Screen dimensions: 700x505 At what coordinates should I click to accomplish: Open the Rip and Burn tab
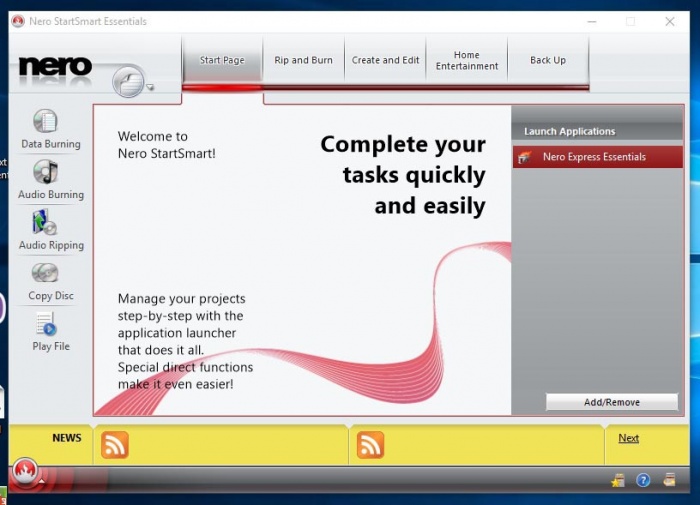[x=304, y=60]
